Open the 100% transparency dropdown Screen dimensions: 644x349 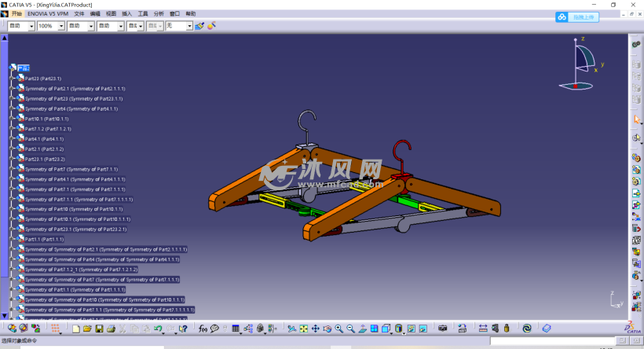coord(60,26)
